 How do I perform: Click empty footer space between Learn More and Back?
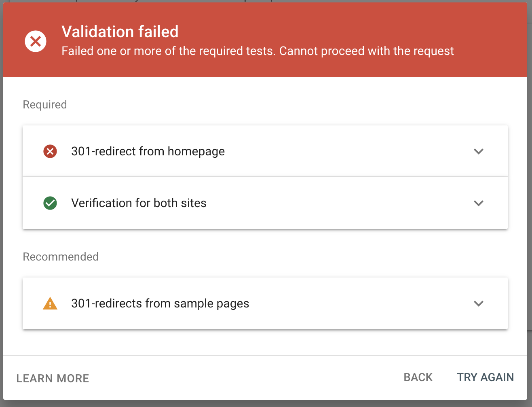[x=243, y=378]
